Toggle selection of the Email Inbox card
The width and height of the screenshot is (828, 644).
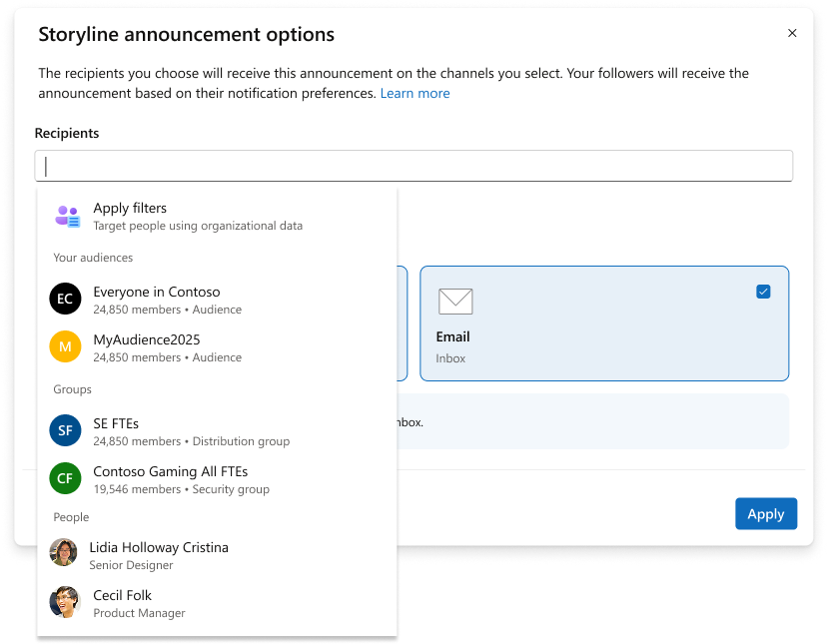tap(603, 323)
